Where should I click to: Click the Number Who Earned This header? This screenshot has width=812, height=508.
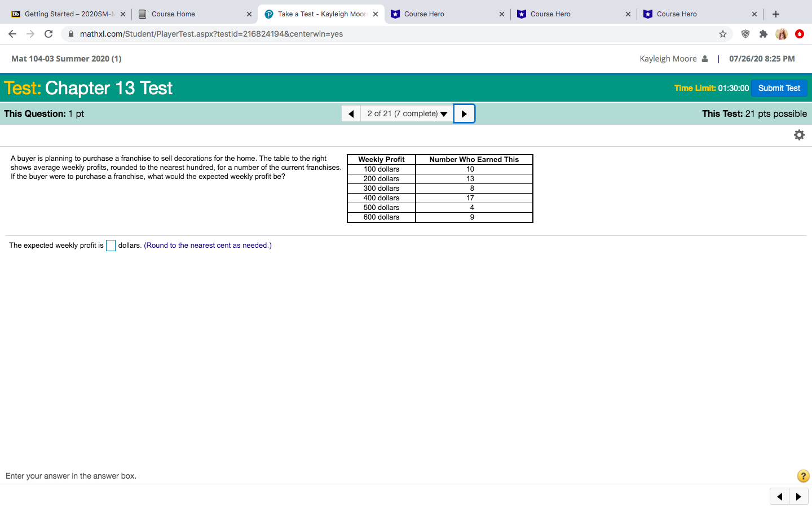point(474,160)
